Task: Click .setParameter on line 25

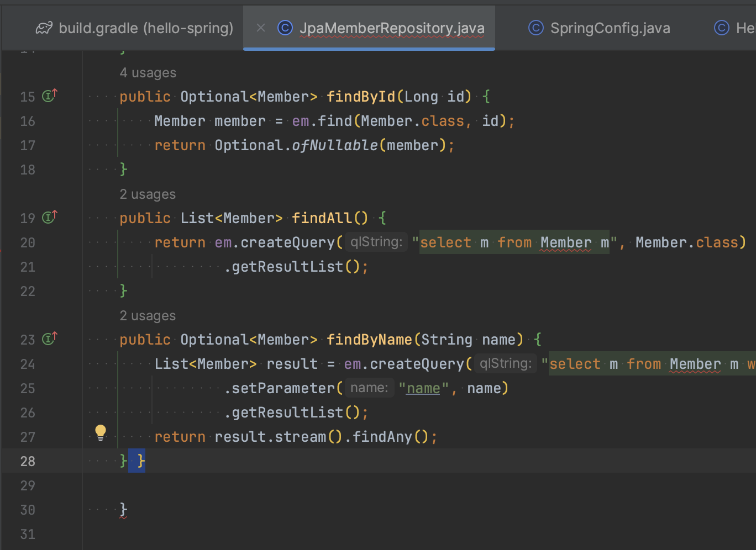Action: pyautogui.click(x=279, y=388)
